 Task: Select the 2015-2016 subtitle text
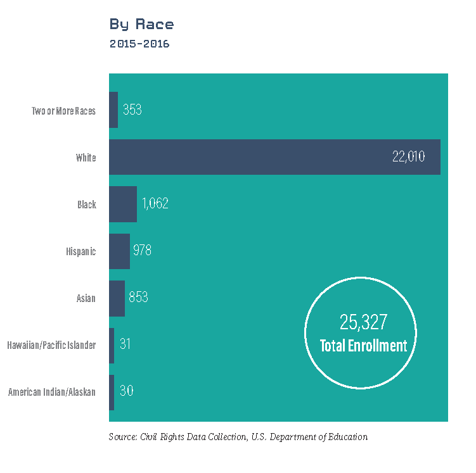[139, 44]
